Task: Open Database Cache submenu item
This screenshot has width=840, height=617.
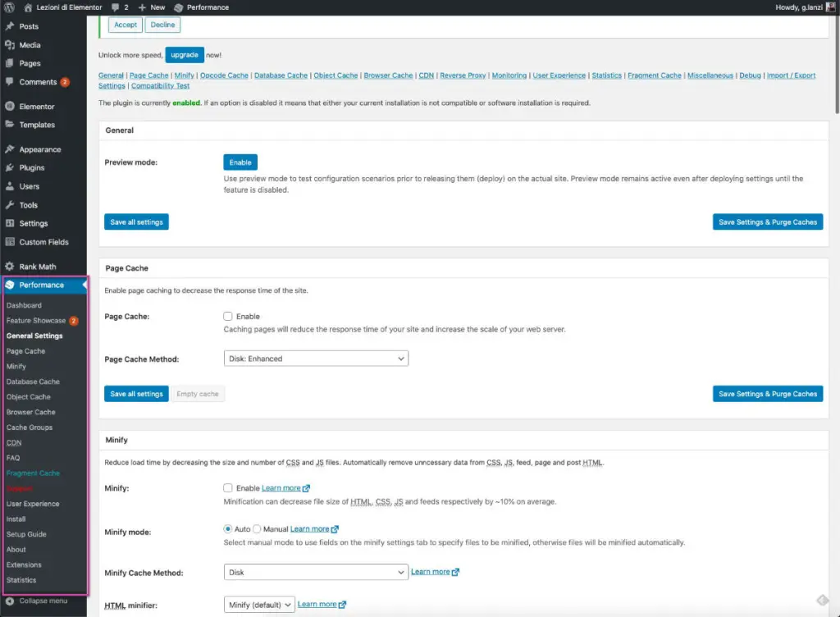Action: click(33, 382)
